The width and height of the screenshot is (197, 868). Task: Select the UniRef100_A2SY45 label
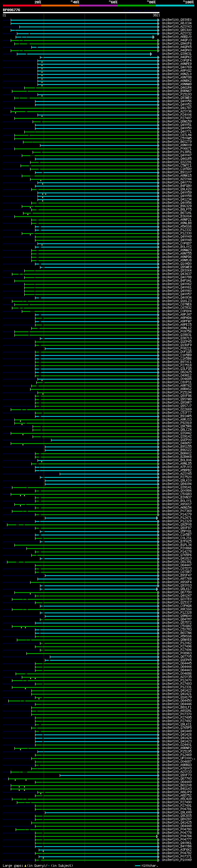click(x=177, y=474)
